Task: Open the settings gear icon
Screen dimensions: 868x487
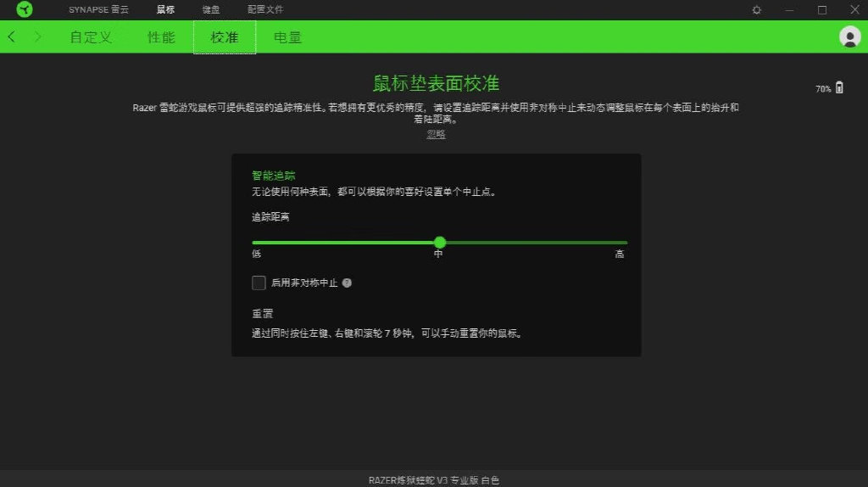Action: 756,10
